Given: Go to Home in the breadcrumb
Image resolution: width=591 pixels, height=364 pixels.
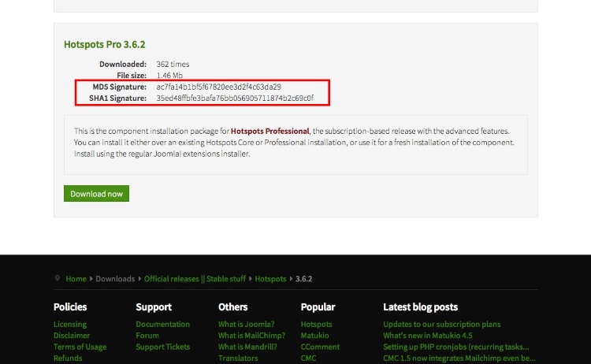Looking at the screenshot, I should 76,279.
